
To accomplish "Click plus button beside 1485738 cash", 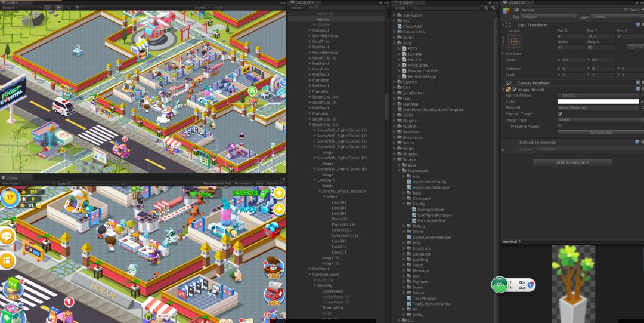I will [x=279, y=193].
